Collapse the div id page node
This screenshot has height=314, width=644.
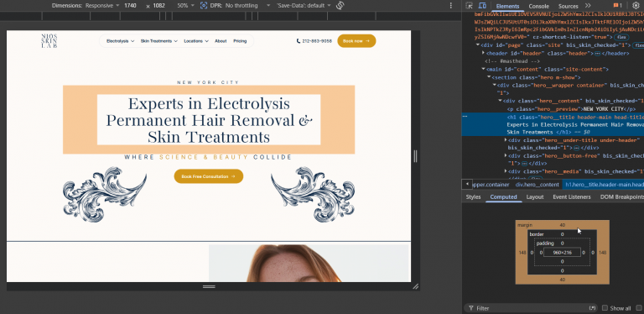click(x=478, y=45)
